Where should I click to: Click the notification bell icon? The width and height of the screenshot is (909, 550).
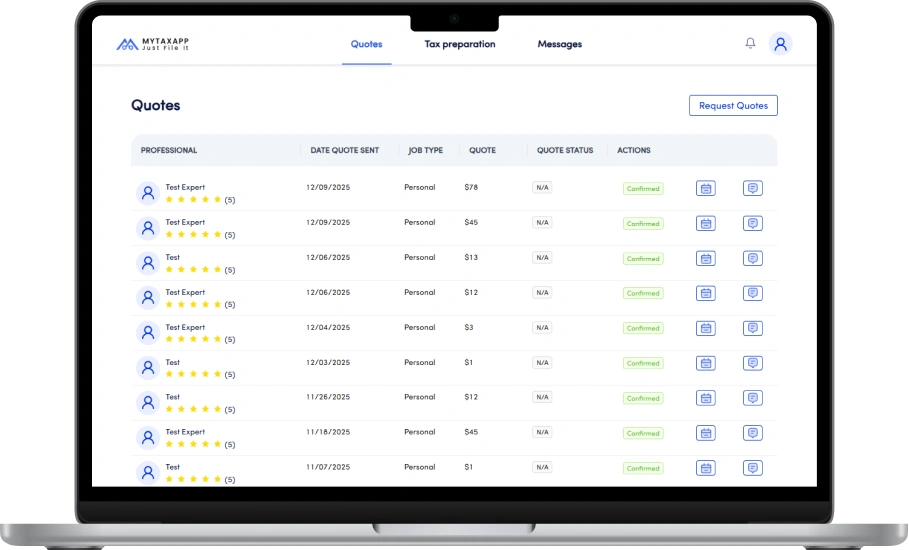[x=750, y=43]
